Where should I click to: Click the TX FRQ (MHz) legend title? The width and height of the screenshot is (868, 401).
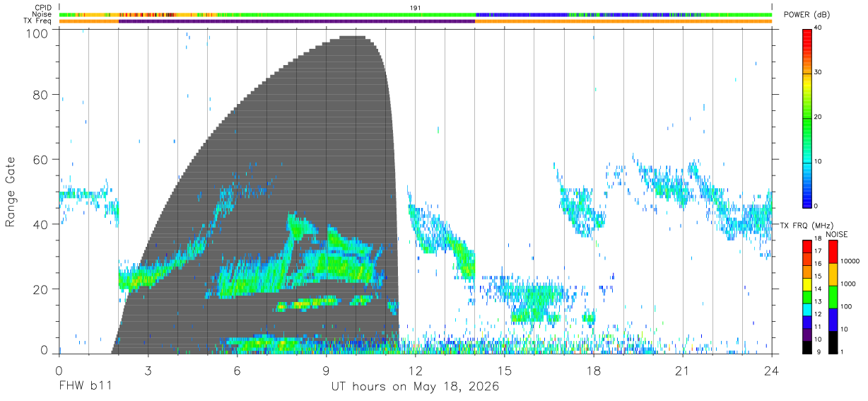[805, 226]
